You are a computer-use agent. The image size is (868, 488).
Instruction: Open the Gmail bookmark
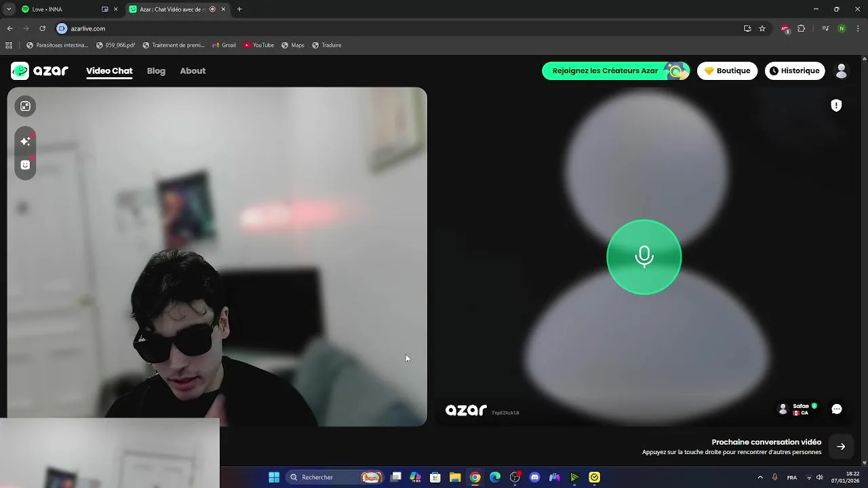point(224,45)
